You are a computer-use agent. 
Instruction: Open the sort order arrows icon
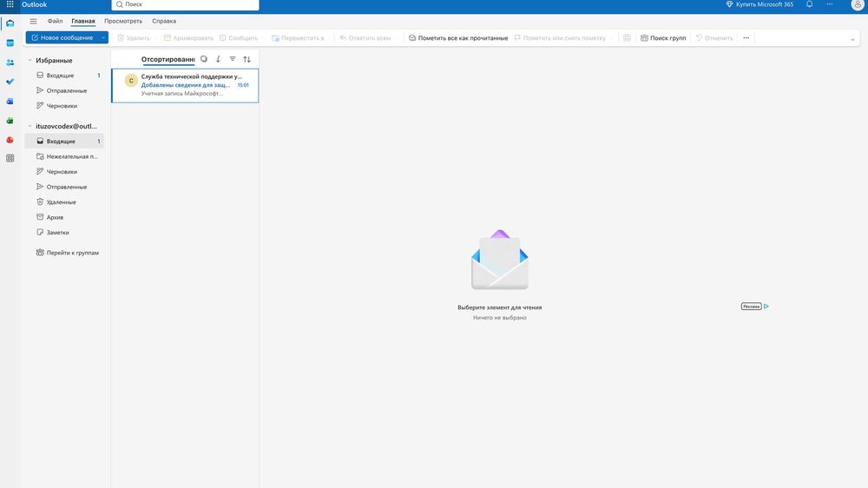point(247,59)
